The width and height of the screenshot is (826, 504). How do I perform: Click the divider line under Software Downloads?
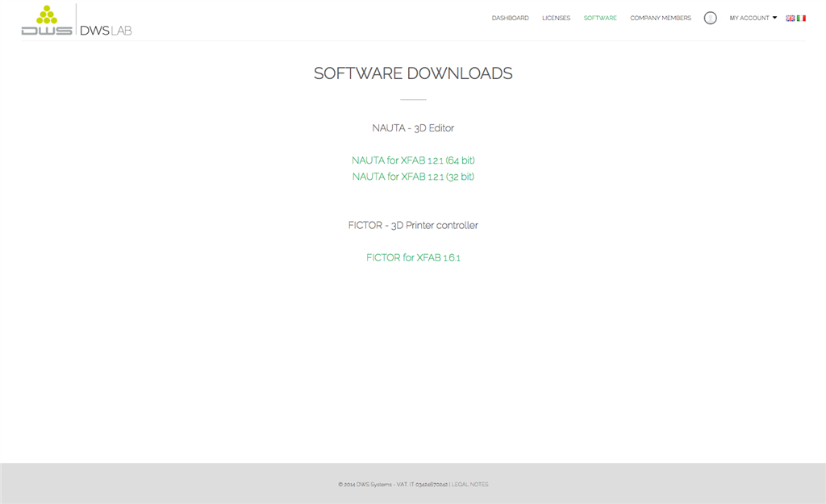tap(413, 99)
